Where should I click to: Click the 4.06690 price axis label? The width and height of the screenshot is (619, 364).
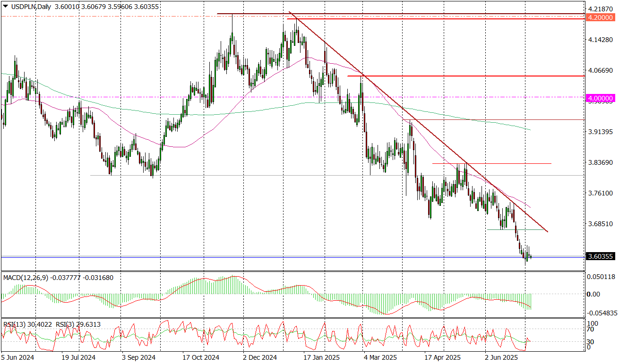pos(600,70)
